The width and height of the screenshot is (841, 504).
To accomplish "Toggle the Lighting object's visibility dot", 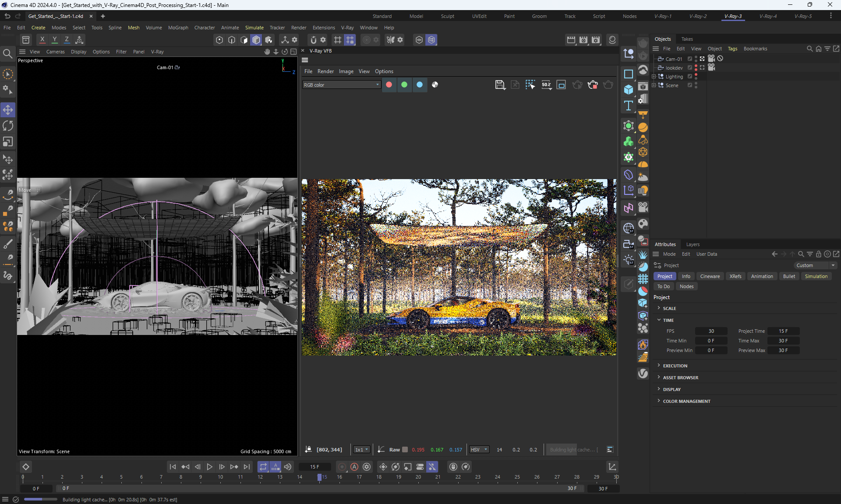I will pyautogui.click(x=696, y=75).
